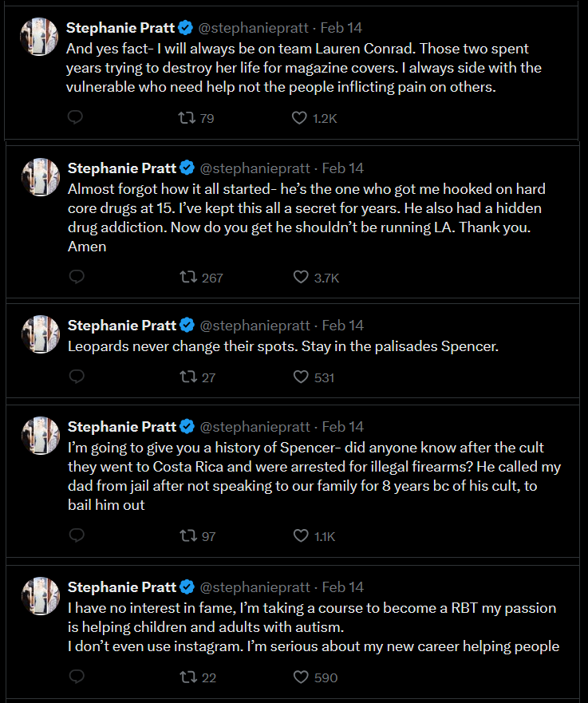Click the verified checkmark on the RBT tweet
This screenshot has width=588, height=703.
click(x=185, y=586)
